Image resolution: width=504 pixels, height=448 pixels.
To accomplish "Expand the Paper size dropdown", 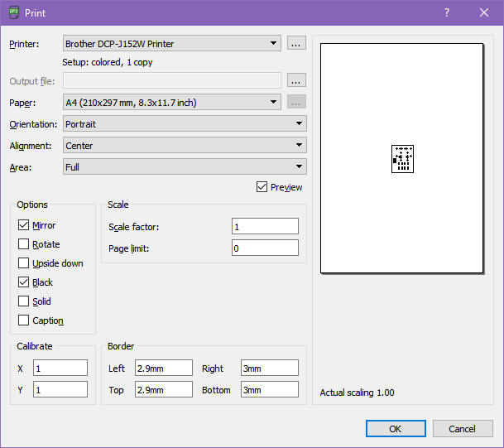I will [172, 103].
